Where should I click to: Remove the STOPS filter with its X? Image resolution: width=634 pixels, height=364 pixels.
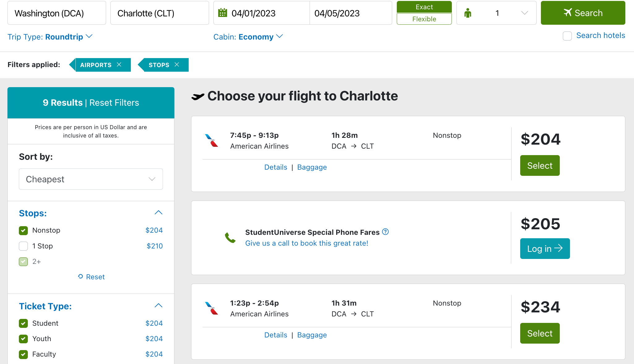(177, 65)
